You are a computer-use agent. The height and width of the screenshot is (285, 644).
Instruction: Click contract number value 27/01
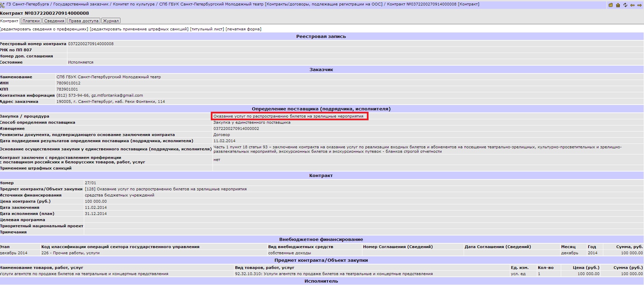(x=90, y=183)
